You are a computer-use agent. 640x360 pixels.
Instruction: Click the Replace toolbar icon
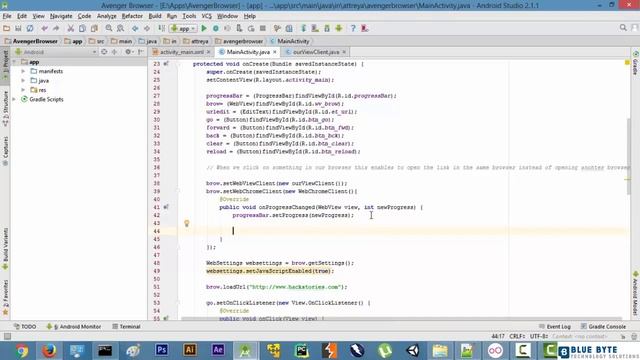tap(120, 29)
